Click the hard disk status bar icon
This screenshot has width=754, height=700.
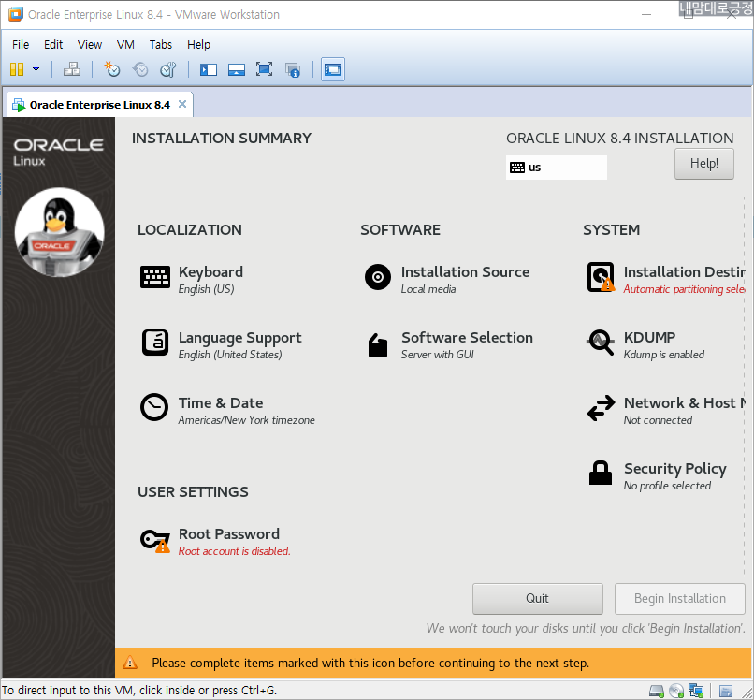pyautogui.click(x=657, y=692)
